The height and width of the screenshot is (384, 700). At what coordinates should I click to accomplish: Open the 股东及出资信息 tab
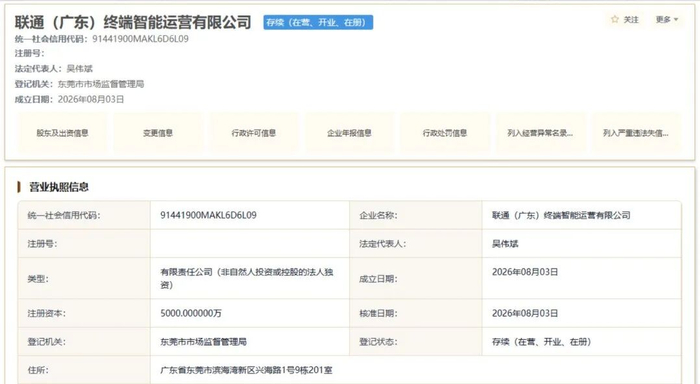tap(62, 133)
